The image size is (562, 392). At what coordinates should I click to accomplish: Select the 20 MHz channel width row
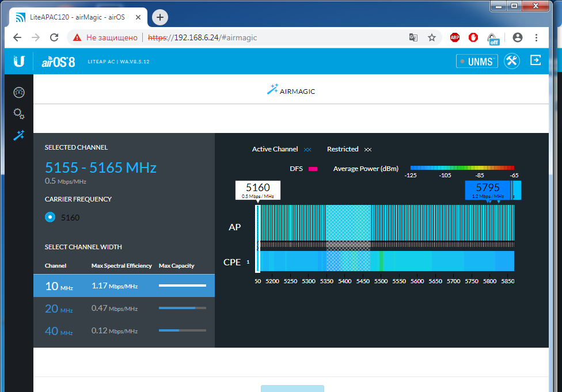click(x=124, y=308)
